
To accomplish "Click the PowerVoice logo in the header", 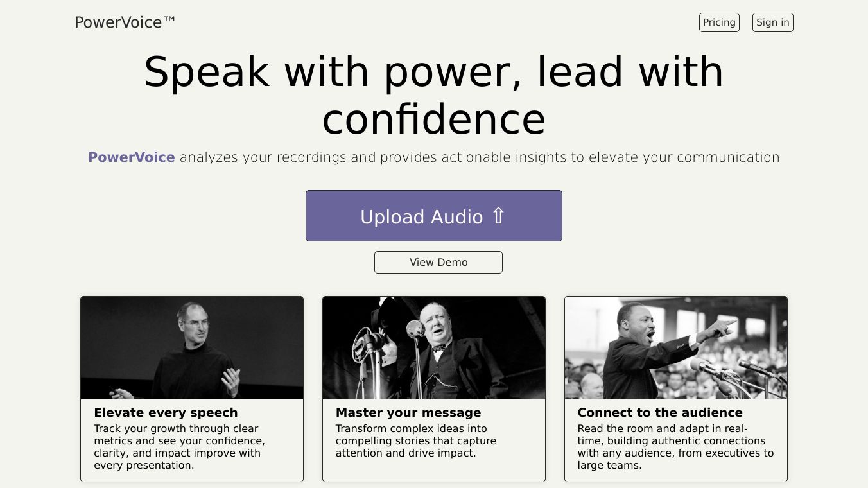I will (119, 22).
